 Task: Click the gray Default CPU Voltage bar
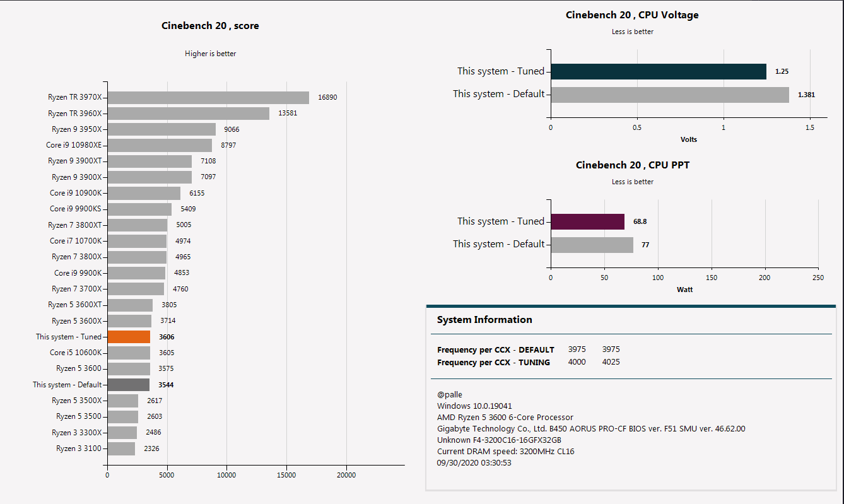(x=670, y=95)
